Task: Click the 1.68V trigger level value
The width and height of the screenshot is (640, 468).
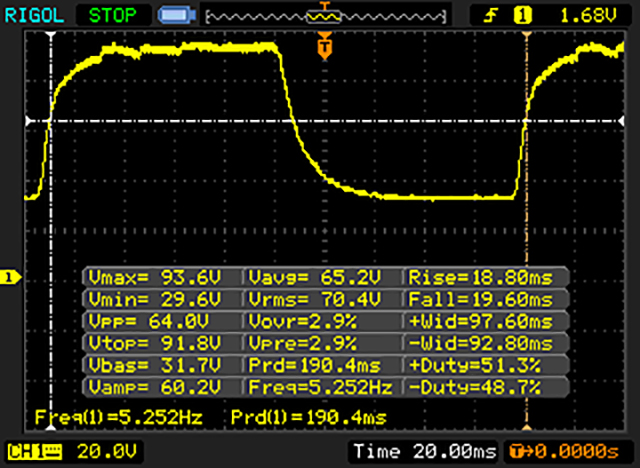Action: click(x=588, y=16)
